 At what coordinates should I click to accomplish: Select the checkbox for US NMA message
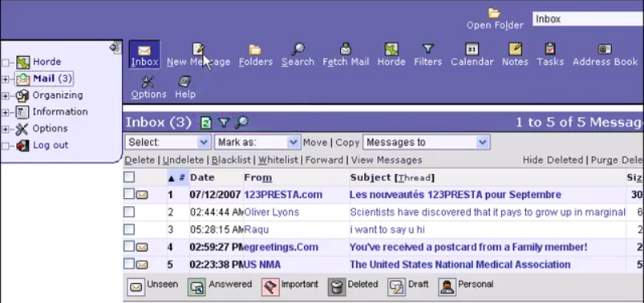pyautogui.click(x=129, y=264)
